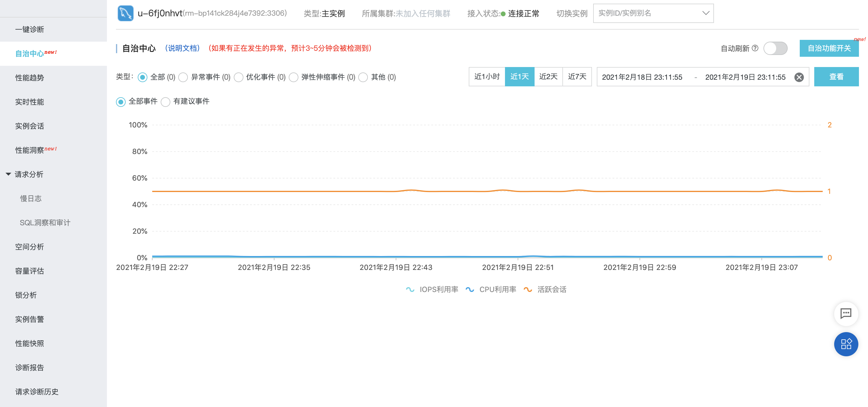Click the auto refresh help question icon
Viewport: 868px width, 407px height.
point(755,48)
